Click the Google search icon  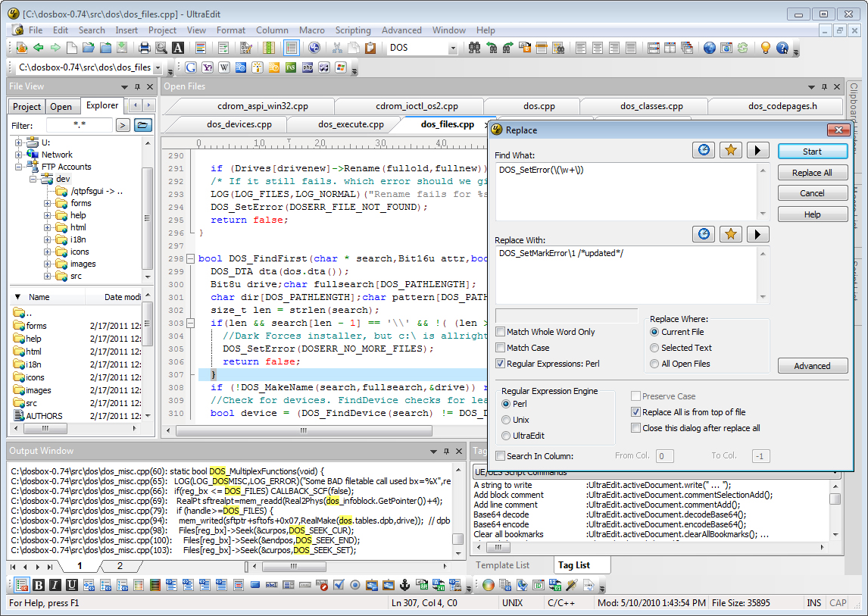point(191,67)
